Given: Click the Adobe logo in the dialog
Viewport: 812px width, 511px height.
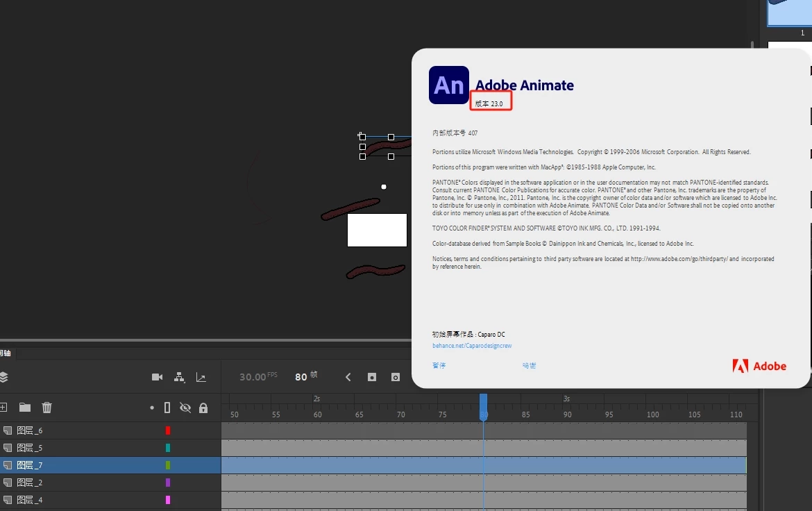Looking at the screenshot, I should 759,366.
